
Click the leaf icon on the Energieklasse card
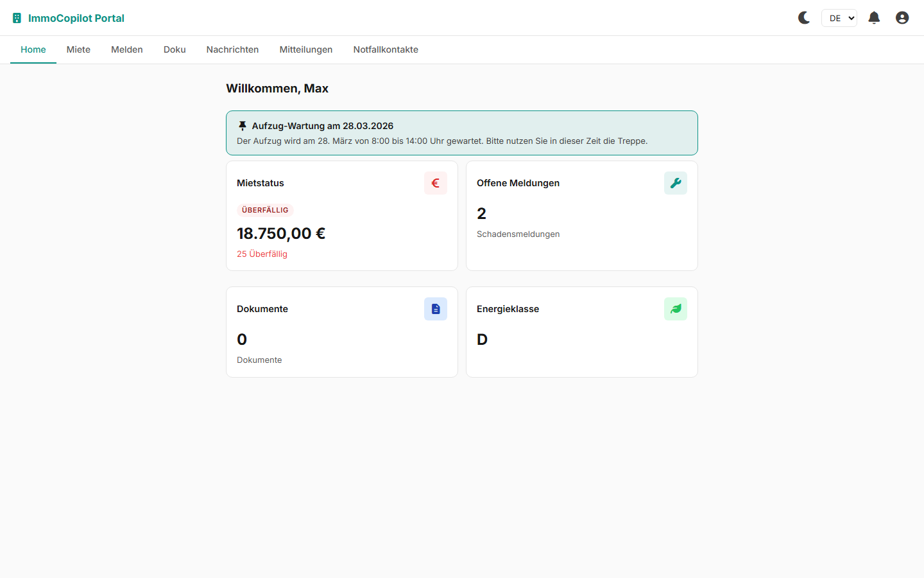click(675, 309)
